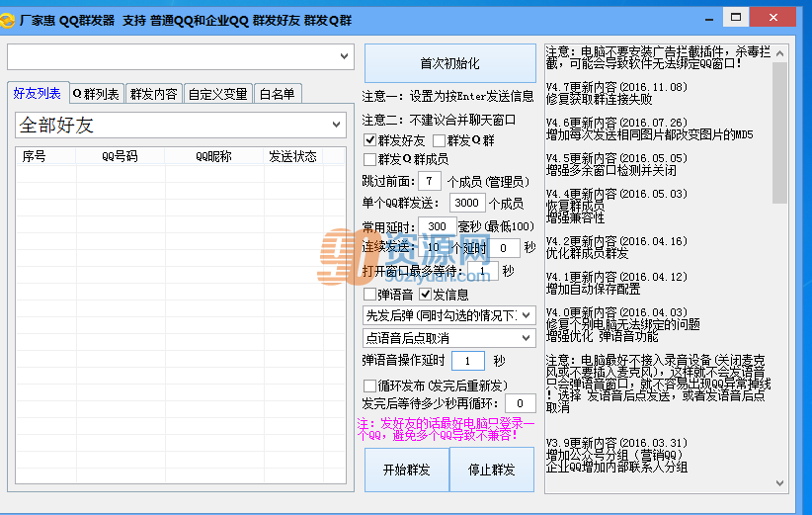Click the 打开窗口最多等待 seconds field
This screenshot has height=515, width=812.
coord(483,271)
